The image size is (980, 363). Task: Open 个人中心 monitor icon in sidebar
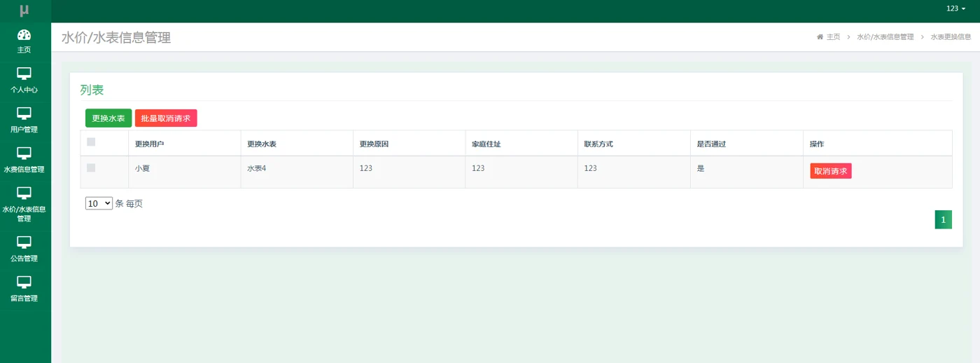pyautogui.click(x=24, y=74)
